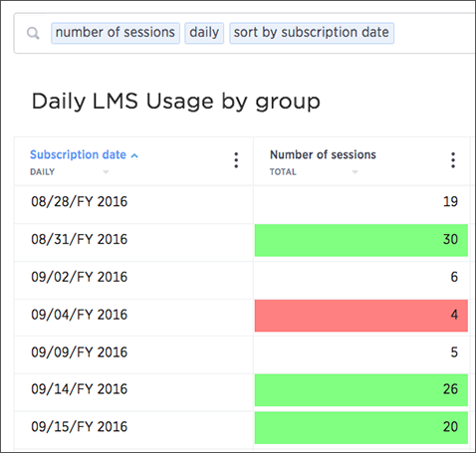Select the sessions cell showing 19
The width and height of the screenshot is (476, 453).
pos(361,201)
